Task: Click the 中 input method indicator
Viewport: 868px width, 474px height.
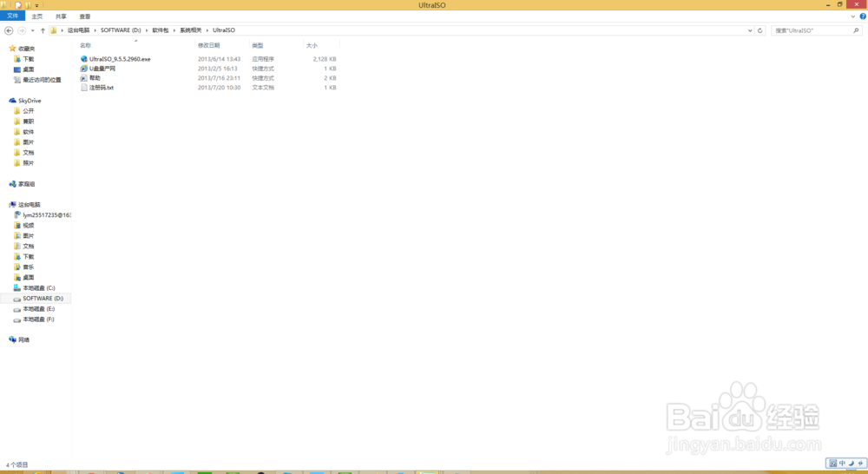Action: click(842, 463)
